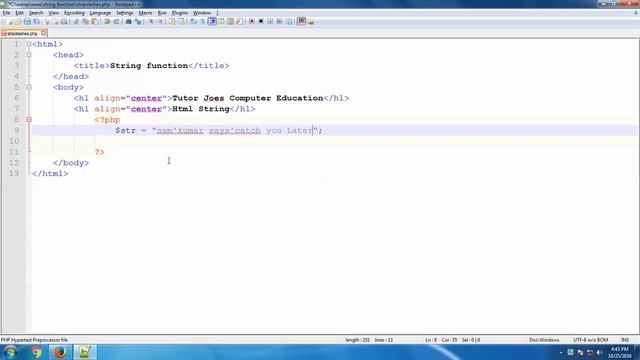Cut selection with the scissors icon
The width and height of the screenshot is (640, 360).
76,21
